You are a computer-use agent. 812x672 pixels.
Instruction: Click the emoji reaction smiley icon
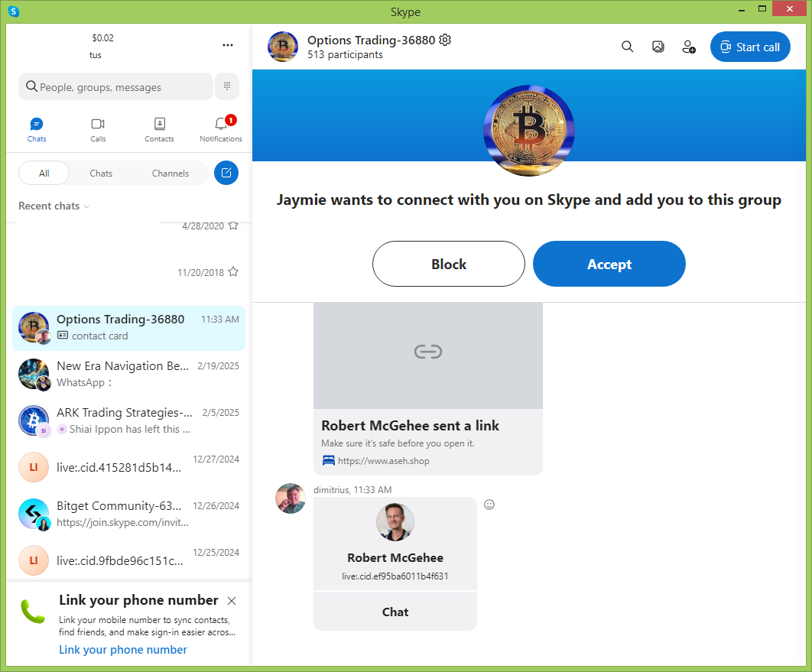point(489,505)
